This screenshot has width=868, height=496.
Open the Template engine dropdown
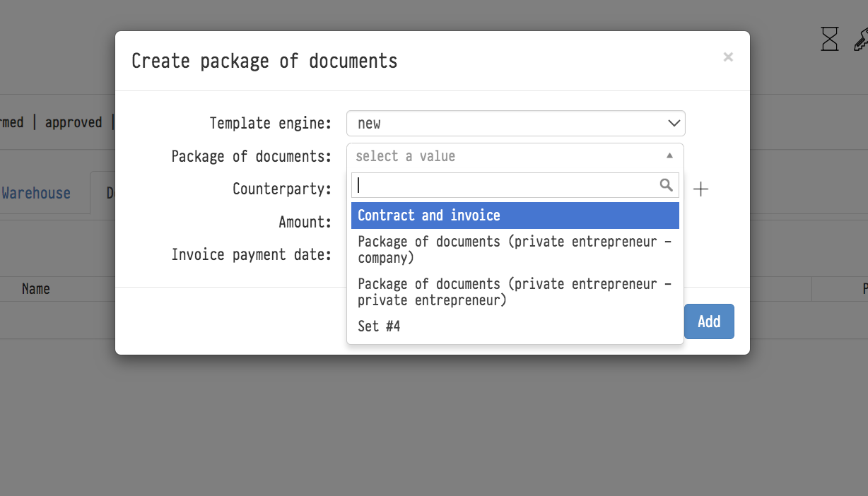coord(515,124)
